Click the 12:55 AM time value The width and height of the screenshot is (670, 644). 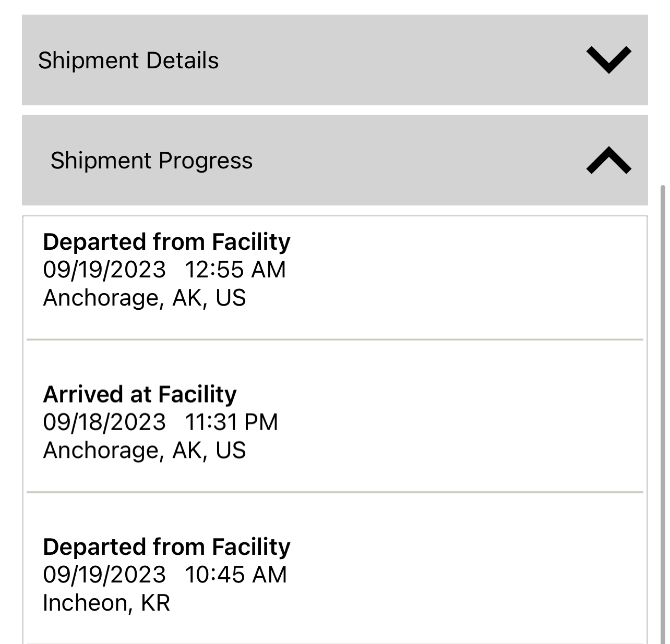pos(235,270)
